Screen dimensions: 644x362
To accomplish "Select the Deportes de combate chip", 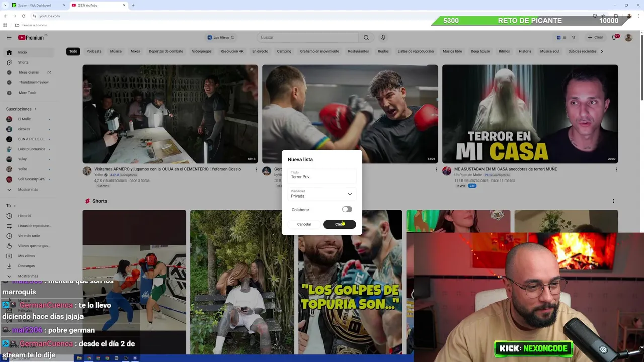I will point(166,51).
